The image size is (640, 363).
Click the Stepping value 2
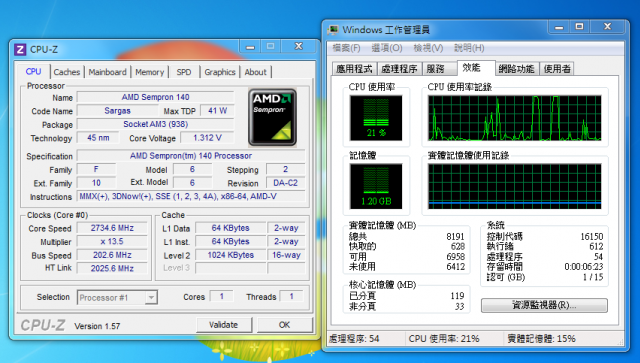tap(285, 169)
